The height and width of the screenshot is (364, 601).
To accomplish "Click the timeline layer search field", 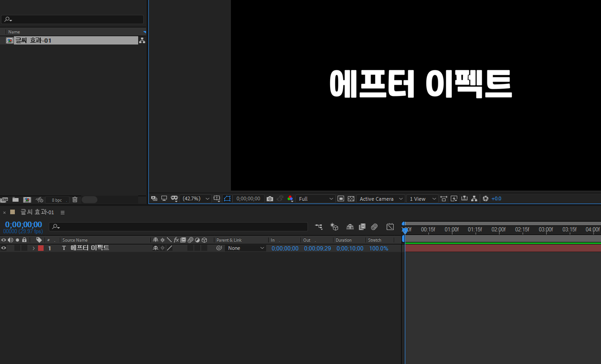I will [179, 227].
